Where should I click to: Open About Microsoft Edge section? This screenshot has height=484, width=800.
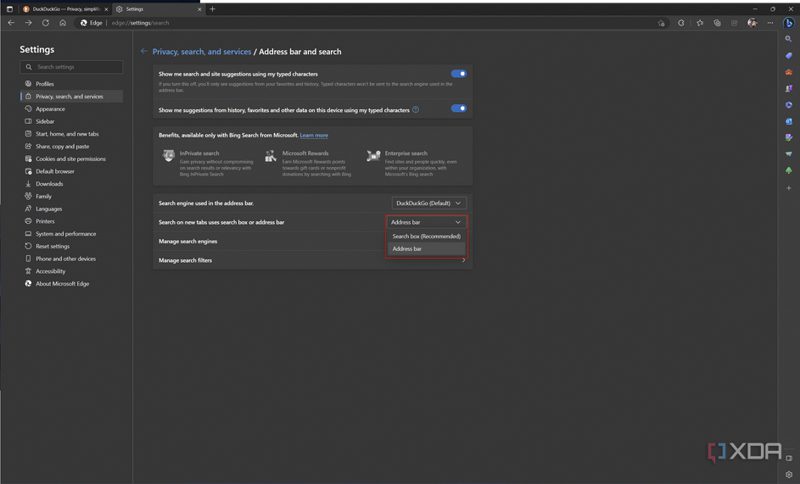pos(71,284)
